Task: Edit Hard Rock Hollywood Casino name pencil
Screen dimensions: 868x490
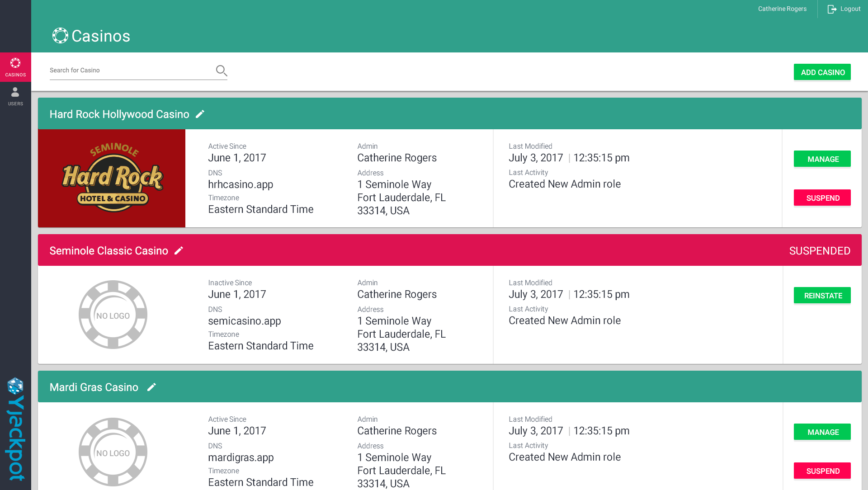Action: click(200, 114)
